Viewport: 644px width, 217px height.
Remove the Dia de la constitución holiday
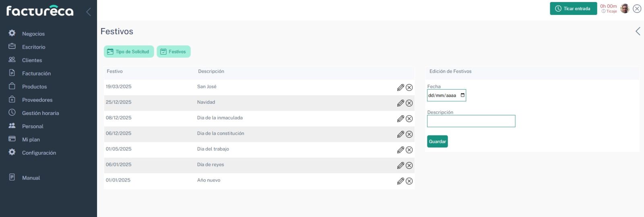(409, 135)
